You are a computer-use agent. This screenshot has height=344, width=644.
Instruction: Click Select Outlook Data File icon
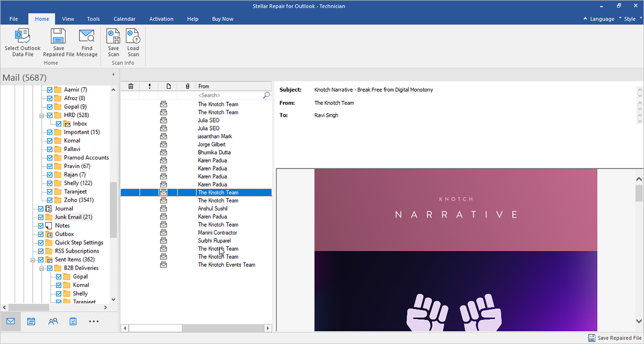coord(23,36)
